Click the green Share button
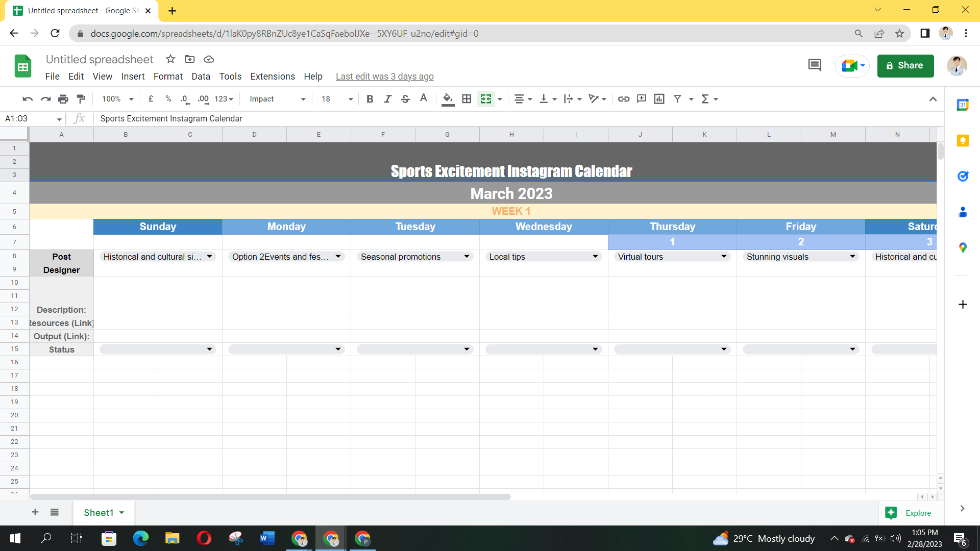This screenshot has height=551, width=980. coord(905,66)
